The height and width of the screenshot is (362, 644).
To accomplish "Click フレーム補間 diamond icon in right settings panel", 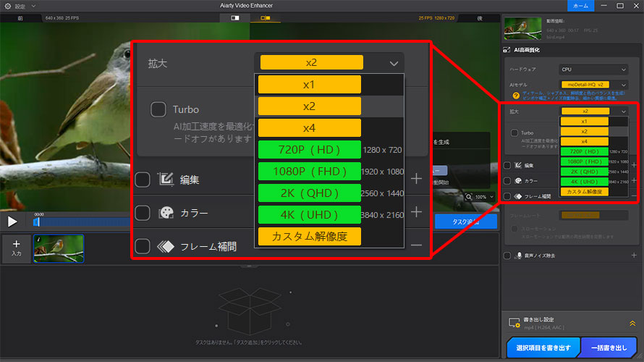I will (x=518, y=196).
